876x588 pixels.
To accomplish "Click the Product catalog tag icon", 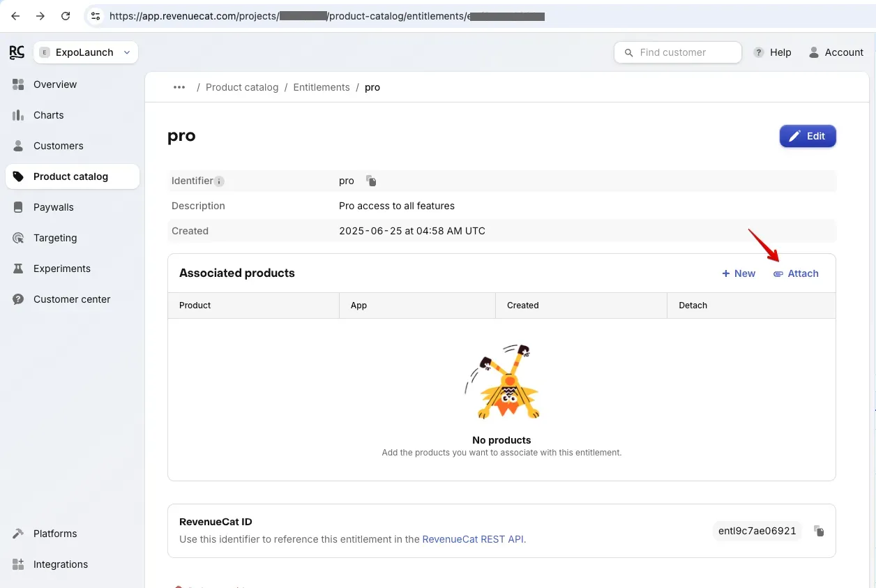I will coord(19,176).
